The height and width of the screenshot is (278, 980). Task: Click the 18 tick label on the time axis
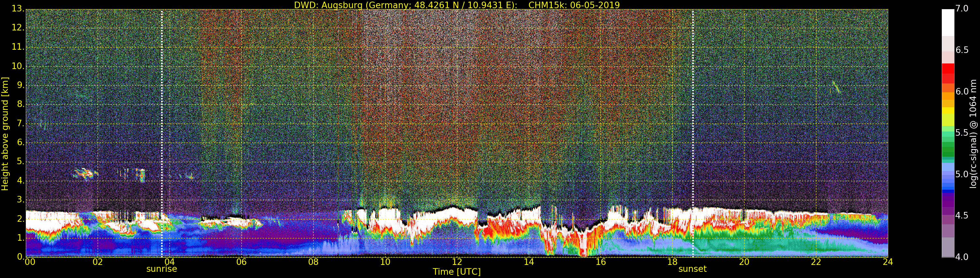(x=672, y=262)
